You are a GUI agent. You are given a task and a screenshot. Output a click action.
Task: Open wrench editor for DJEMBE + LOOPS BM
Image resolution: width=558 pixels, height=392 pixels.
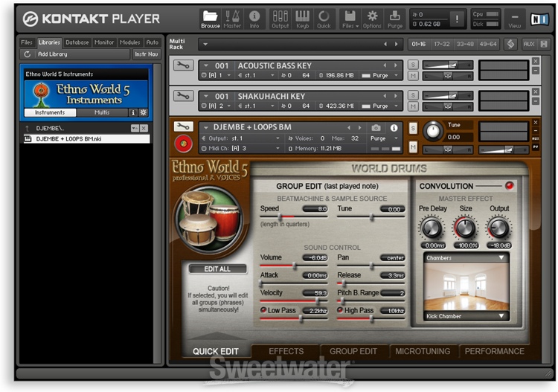point(183,126)
